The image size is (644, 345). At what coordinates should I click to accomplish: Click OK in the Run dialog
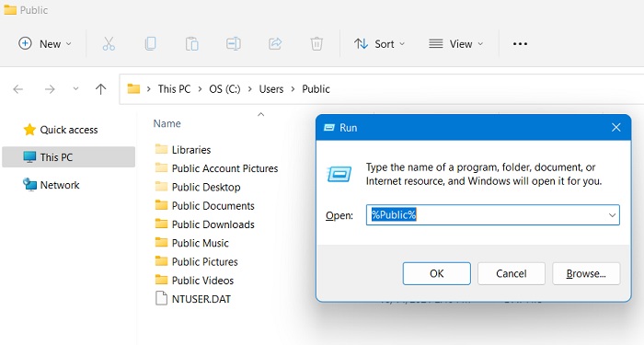[437, 273]
